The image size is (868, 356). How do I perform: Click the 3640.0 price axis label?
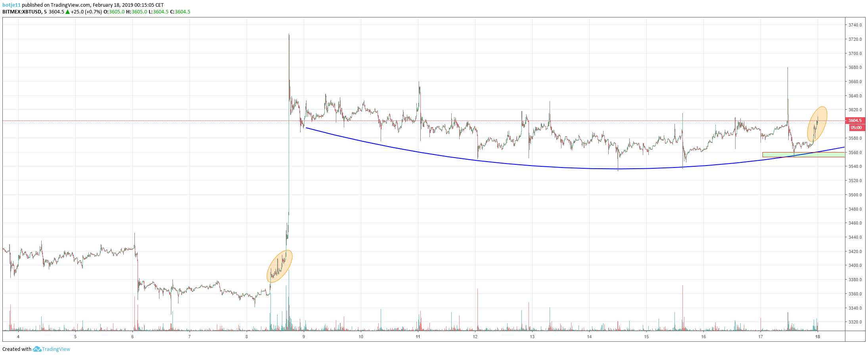855,96
